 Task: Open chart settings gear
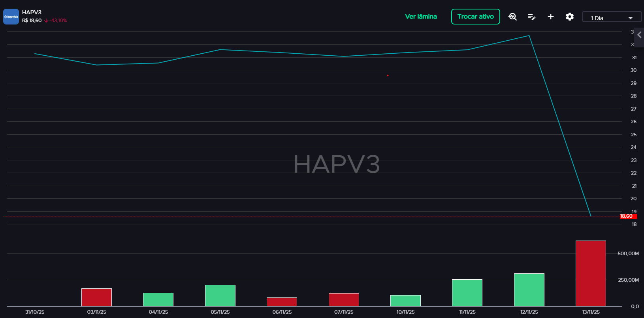point(569,17)
